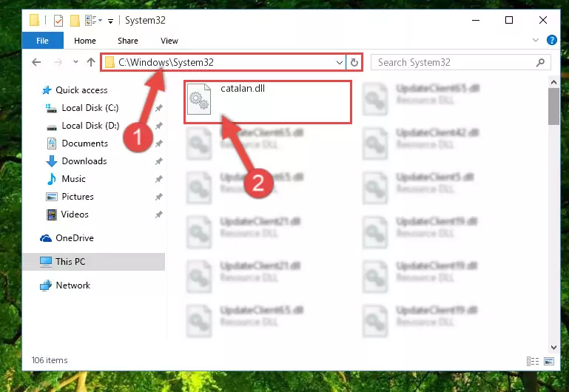
Task: Close the System32 window
Action: point(543,20)
